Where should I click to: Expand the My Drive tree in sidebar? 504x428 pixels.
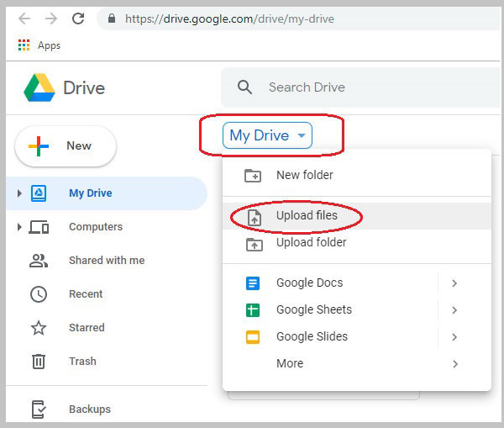[x=19, y=193]
